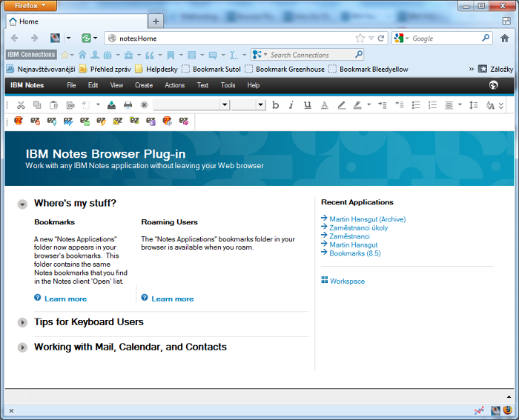
Task: Click the Save download-tray icon
Action: coord(111,105)
